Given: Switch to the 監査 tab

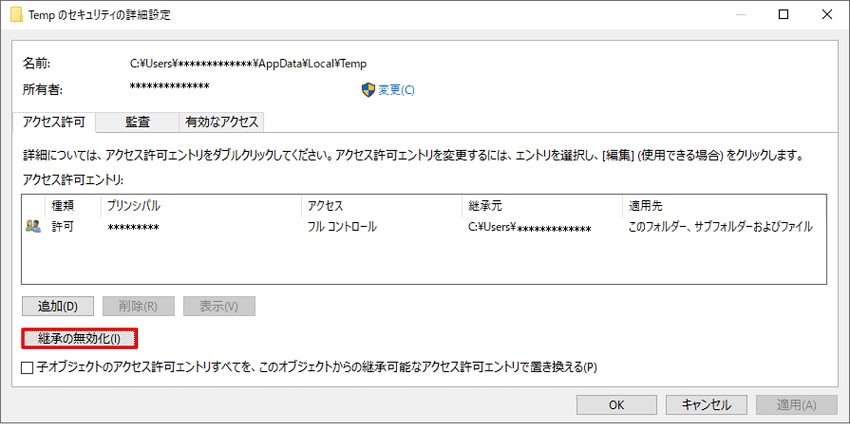Looking at the screenshot, I should tap(137, 123).
